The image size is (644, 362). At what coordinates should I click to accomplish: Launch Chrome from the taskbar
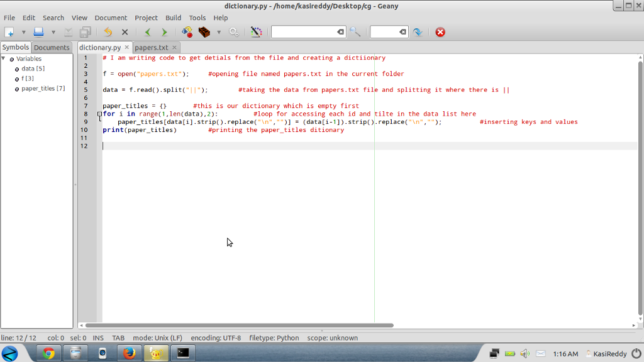(x=48, y=353)
